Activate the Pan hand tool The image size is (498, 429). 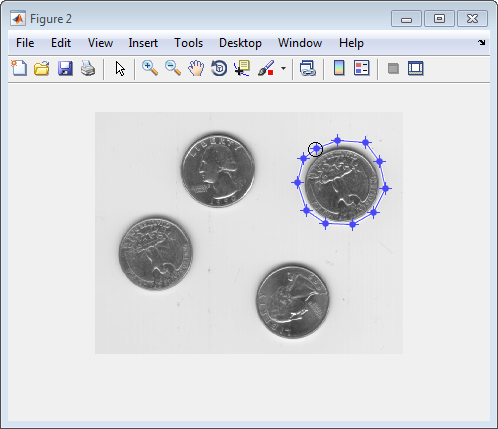point(196,68)
